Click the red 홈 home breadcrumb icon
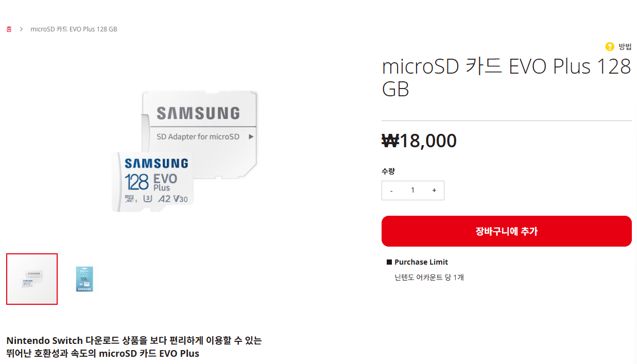The height and width of the screenshot is (364, 637). tap(9, 29)
